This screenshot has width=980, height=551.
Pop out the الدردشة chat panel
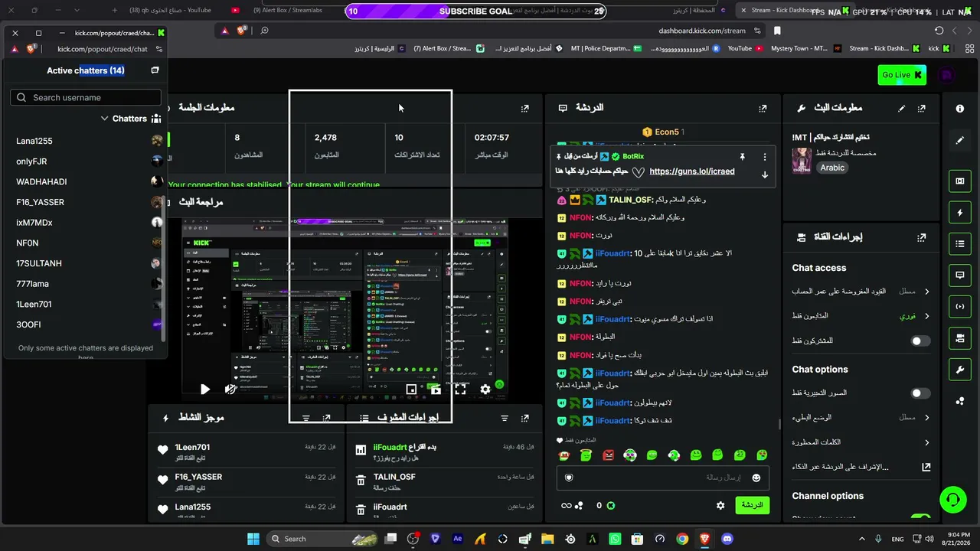tap(763, 109)
